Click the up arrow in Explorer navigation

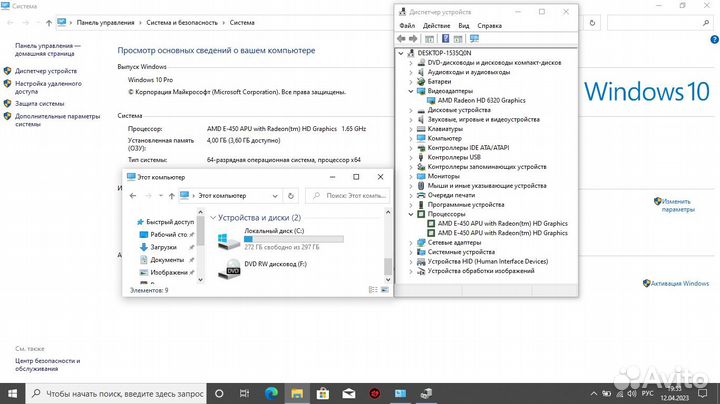pyautogui.click(x=171, y=196)
